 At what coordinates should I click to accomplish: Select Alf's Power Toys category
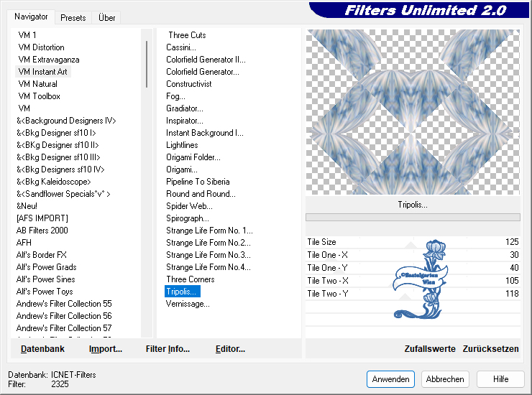(45, 292)
